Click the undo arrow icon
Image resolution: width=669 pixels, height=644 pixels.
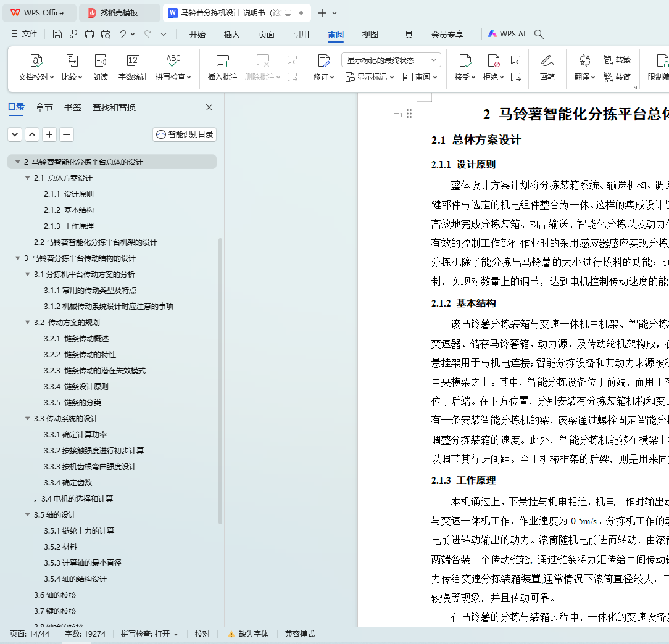123,35
